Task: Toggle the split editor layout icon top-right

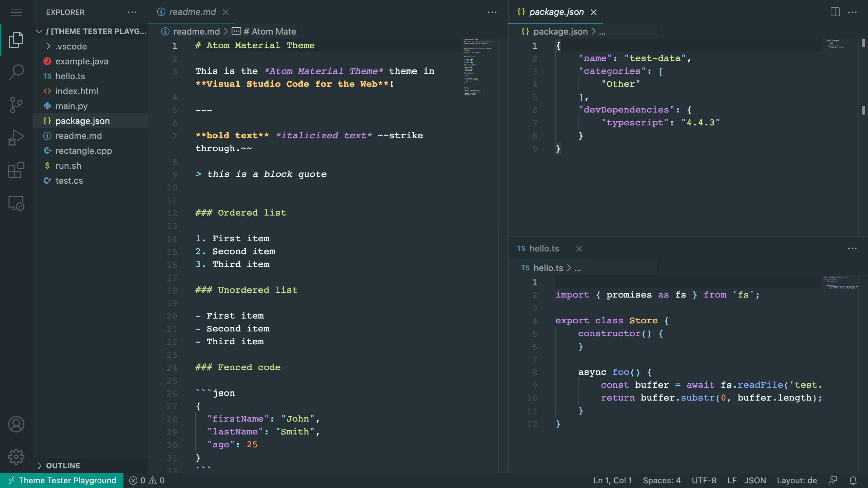Action: 835,12
